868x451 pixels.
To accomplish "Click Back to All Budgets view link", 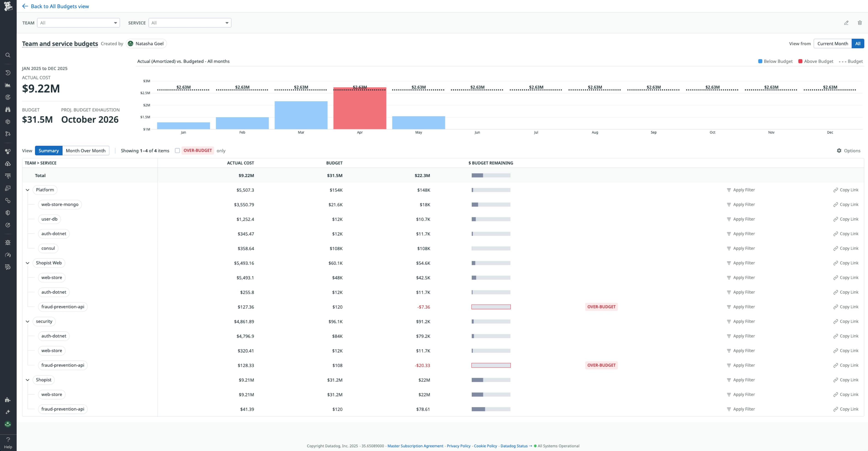I will click(x=60, y=6).
